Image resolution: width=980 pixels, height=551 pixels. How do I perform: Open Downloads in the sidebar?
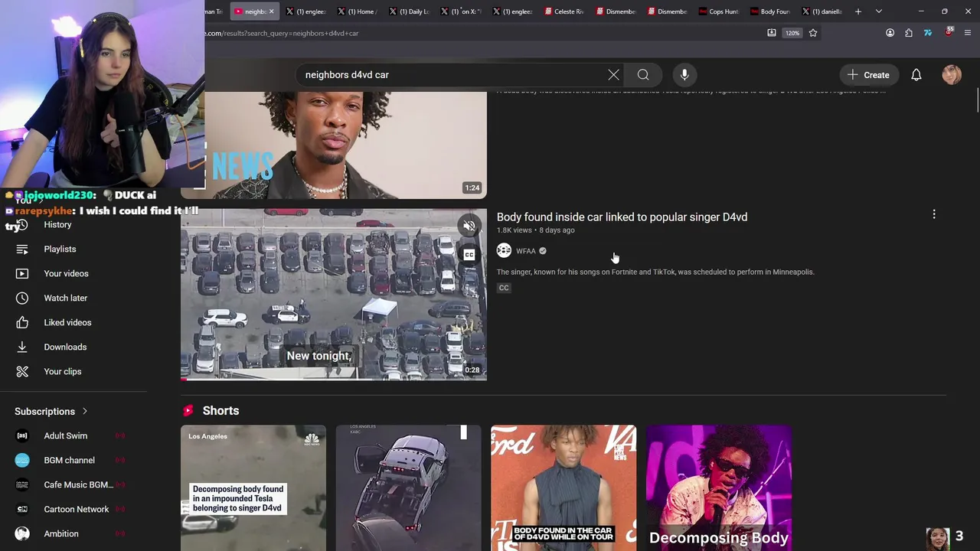click(65, 347)
